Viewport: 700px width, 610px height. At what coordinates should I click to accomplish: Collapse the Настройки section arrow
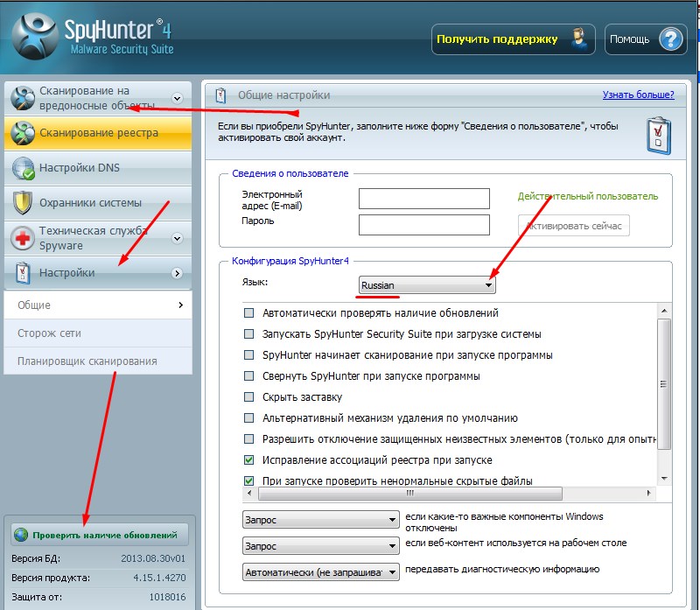[178, 273]
